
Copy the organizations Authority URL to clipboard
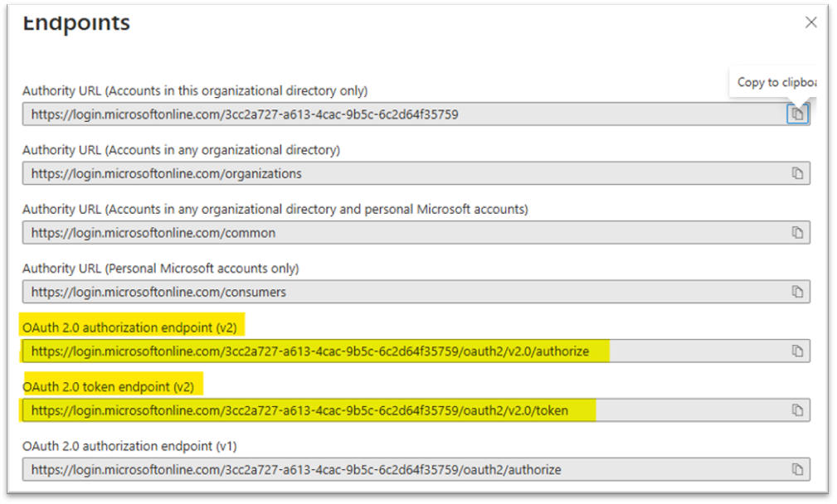(797, 173)
